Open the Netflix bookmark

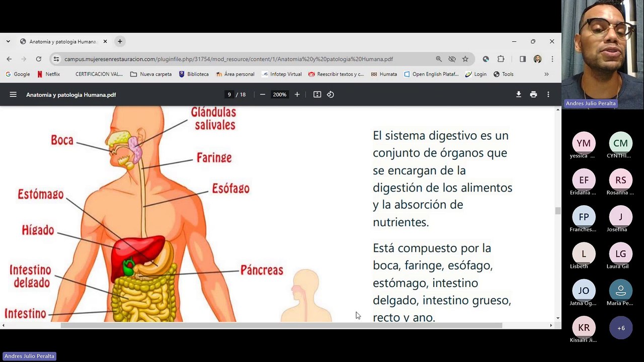(48, 74)
